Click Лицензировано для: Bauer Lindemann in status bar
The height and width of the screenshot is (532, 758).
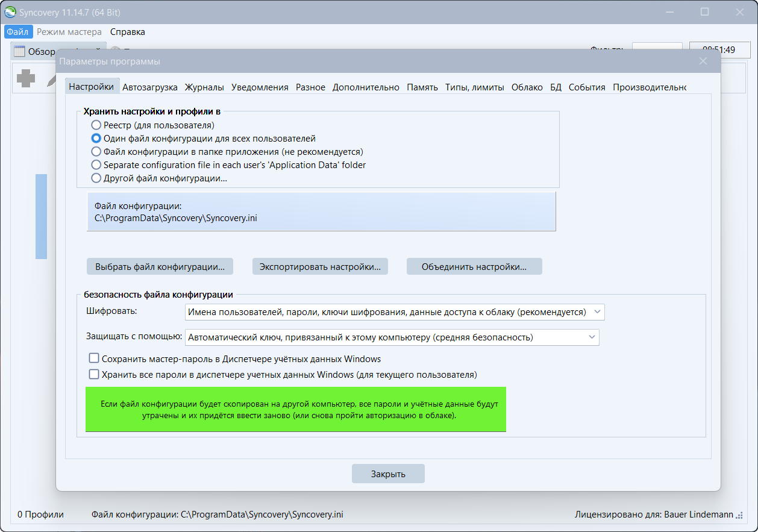tap(654, 515)
